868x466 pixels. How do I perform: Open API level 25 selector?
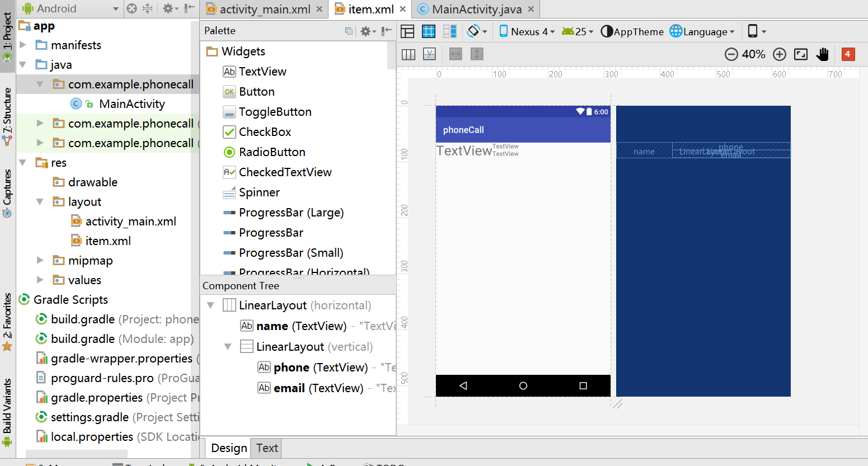(x=578, y=31)
